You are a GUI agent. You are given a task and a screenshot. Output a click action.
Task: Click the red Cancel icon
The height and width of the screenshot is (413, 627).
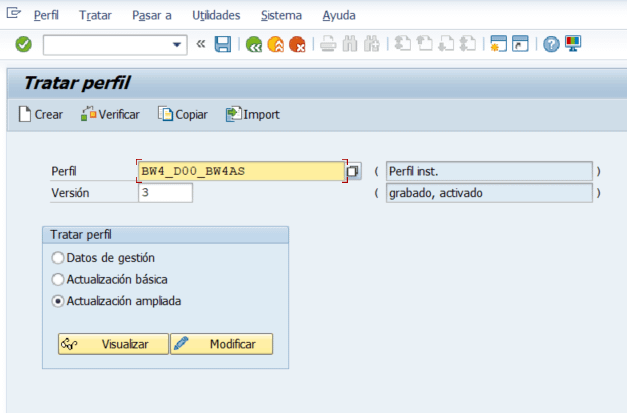click(297, 44)
